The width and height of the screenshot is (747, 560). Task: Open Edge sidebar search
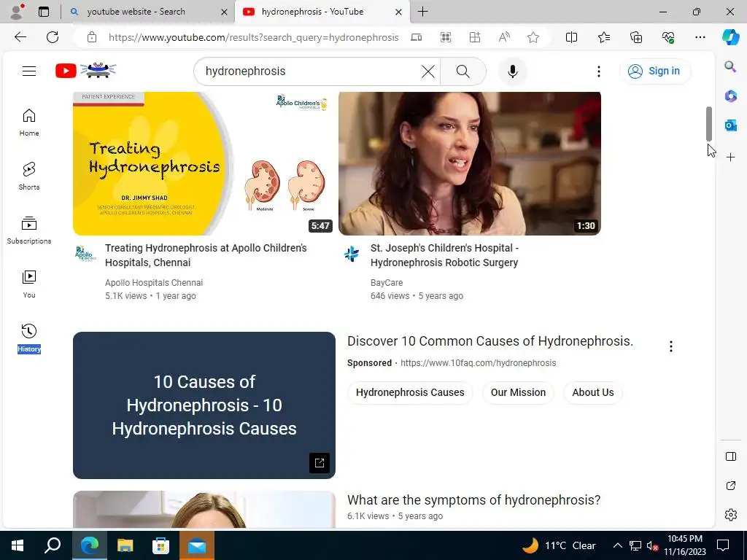click(x=730, y=66)
